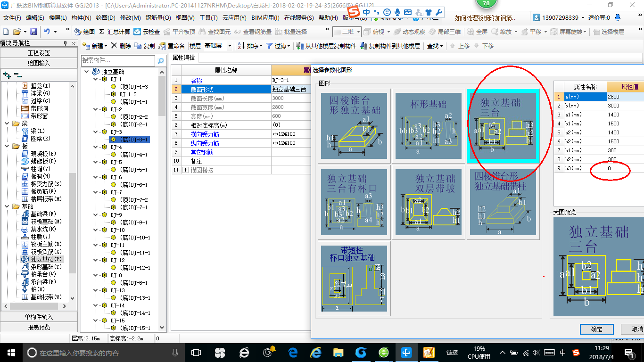
Task: Click the 搜索构件 search field
Action: [x=118, y=60]
